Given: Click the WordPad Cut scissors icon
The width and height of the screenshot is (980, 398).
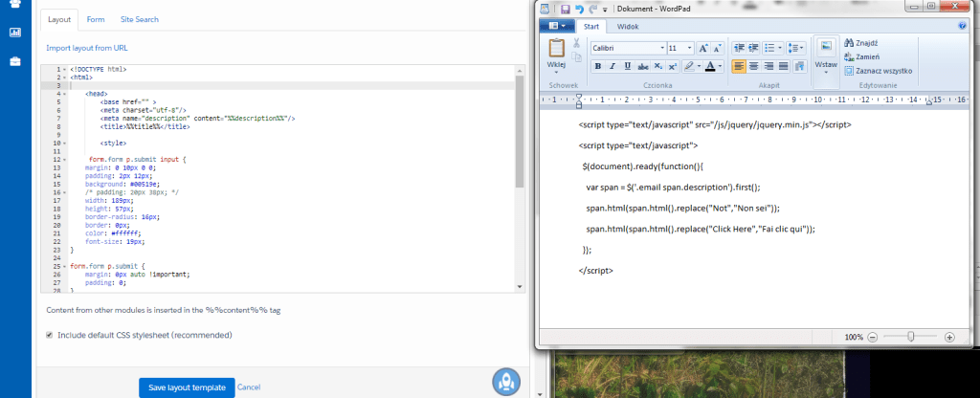Looking at the screenshot, I should (576, 44).
